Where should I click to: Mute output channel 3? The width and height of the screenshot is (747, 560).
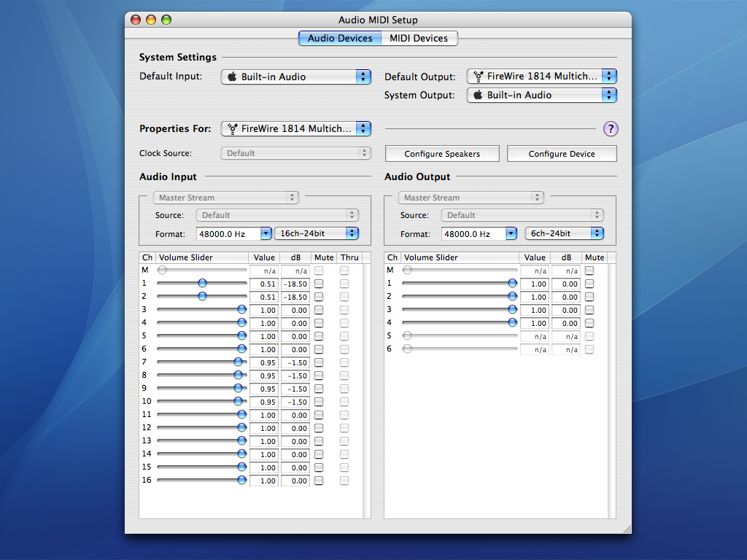[589, 310]
